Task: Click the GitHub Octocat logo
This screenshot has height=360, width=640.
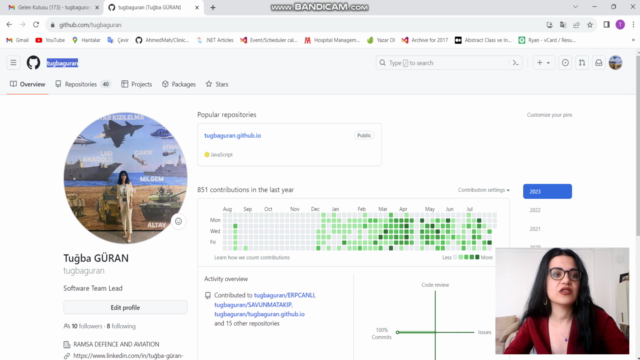Action: (x=33, y=63)
